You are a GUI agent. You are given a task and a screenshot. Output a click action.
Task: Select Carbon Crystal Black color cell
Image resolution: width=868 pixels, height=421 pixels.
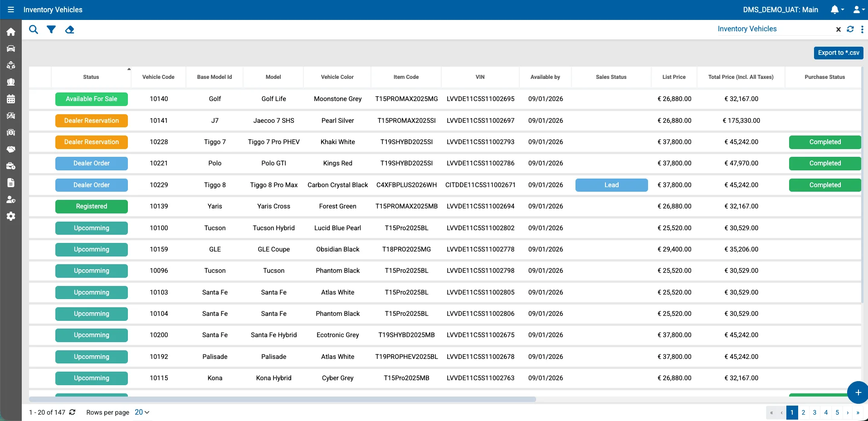coord(338,185)
